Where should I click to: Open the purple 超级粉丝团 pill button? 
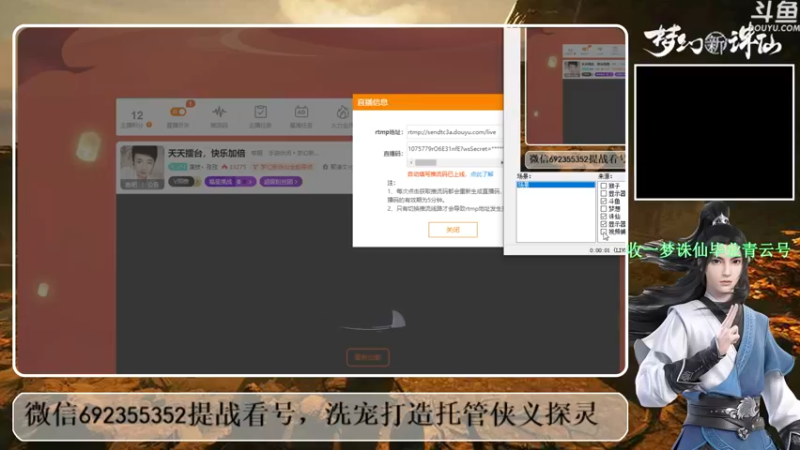pyautogui.click(x=281, y=181)
